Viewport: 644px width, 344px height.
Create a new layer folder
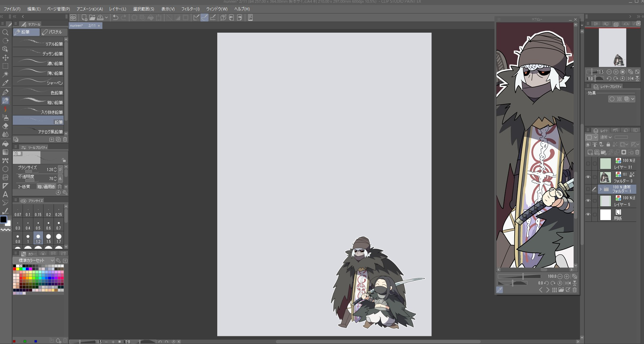tap(604, 152)
